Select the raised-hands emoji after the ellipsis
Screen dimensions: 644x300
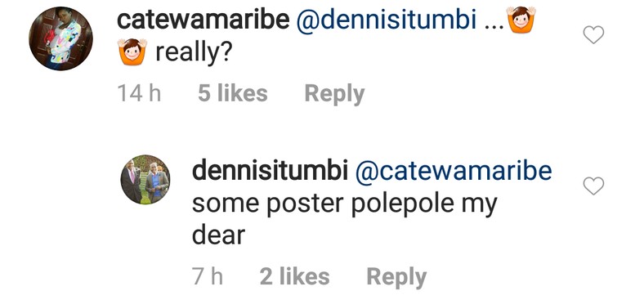coord(521,20)
